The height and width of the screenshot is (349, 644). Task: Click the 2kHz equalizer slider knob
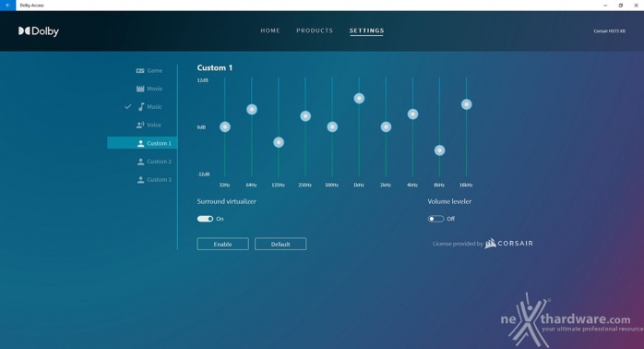click(x=386, y=126)
